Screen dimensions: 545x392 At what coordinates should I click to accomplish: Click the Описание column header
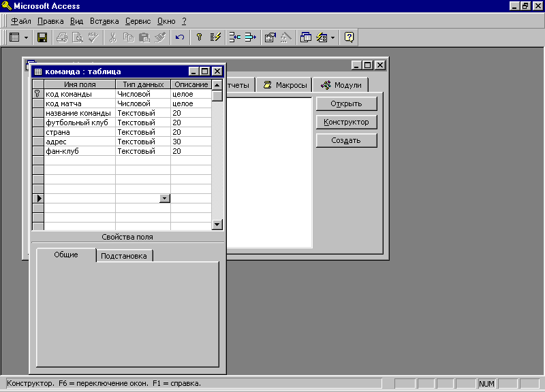(191, 84)
